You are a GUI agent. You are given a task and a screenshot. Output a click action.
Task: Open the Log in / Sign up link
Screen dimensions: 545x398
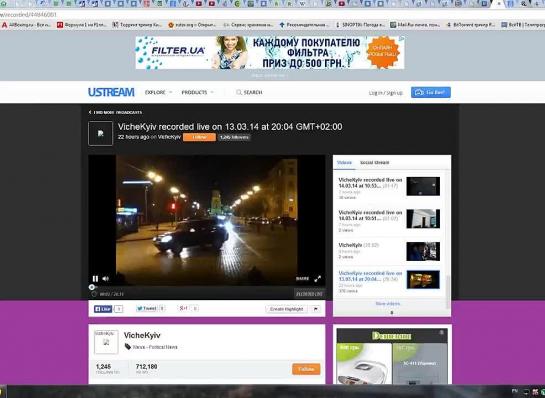(385, 93)
